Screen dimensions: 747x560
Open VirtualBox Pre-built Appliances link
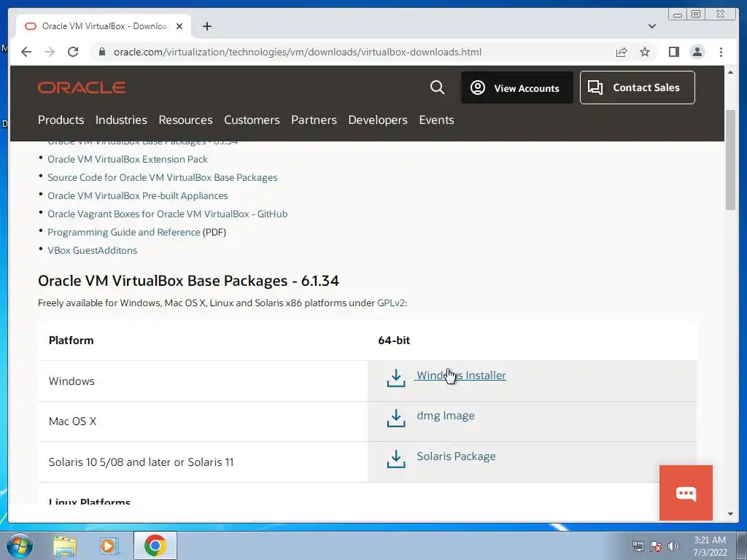137,195
